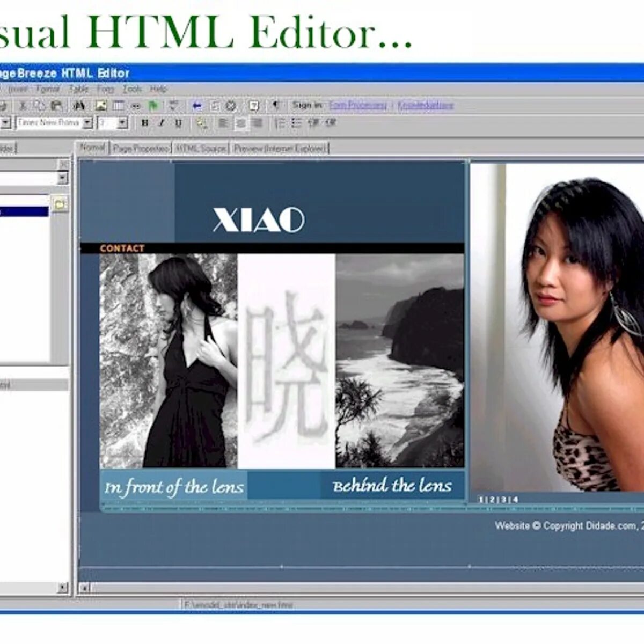This screenshot has width=644, height=644.
Task: Click the Website Copyright Didade.com text
Action: [569, 526]
